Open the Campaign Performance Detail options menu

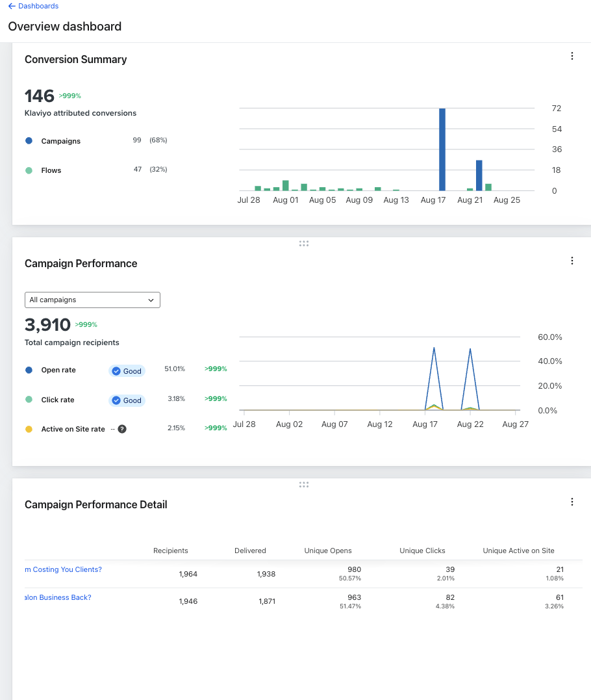572,502
